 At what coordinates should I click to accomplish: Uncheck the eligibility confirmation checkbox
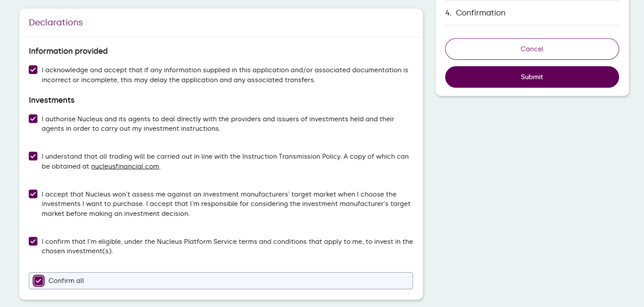coord(33,241)
